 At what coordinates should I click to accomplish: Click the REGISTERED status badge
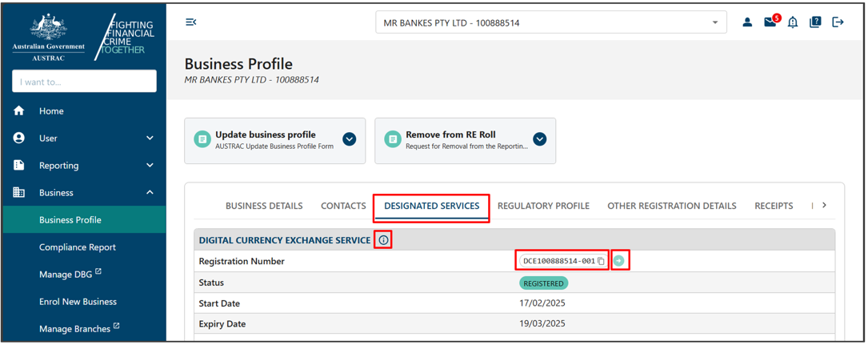[x=544, y=283]
